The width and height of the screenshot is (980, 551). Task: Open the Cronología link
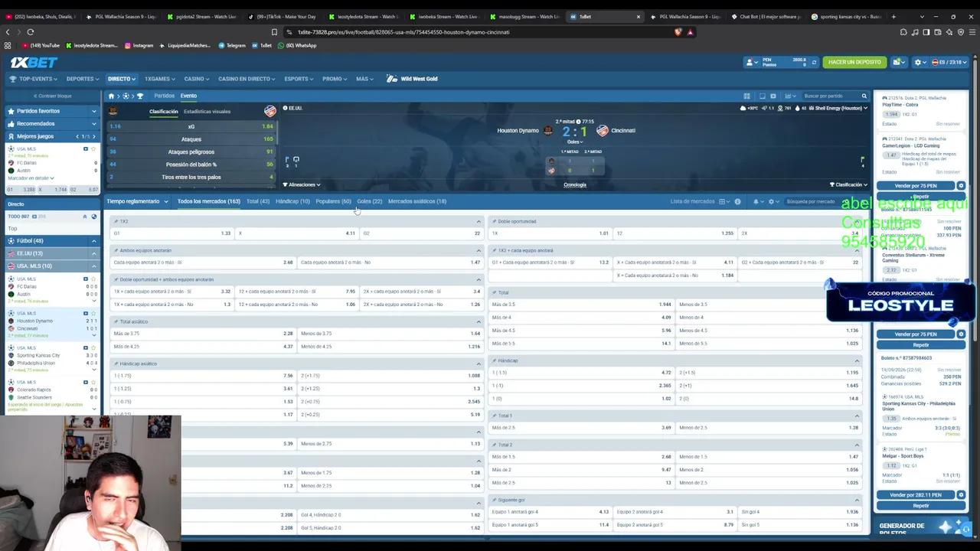pyautogui.click(x=575, y=184)
